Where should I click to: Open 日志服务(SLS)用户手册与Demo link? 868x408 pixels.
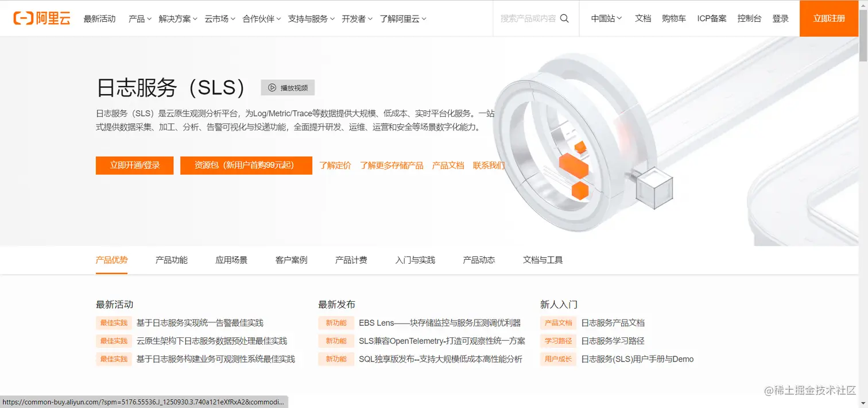click(x=638, y=359)
